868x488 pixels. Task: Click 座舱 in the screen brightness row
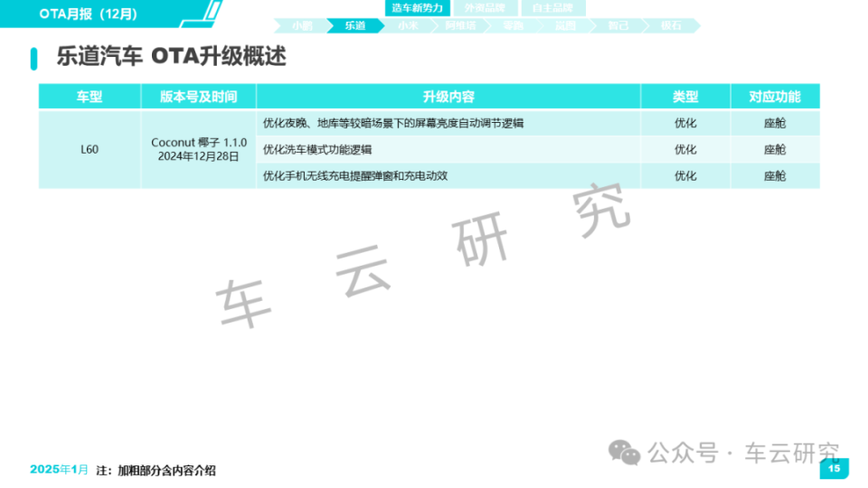(775, 123)
